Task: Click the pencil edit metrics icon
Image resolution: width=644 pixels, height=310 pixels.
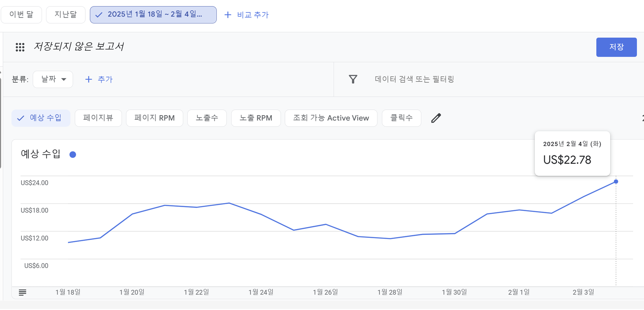Action: (x=436, y=118)
